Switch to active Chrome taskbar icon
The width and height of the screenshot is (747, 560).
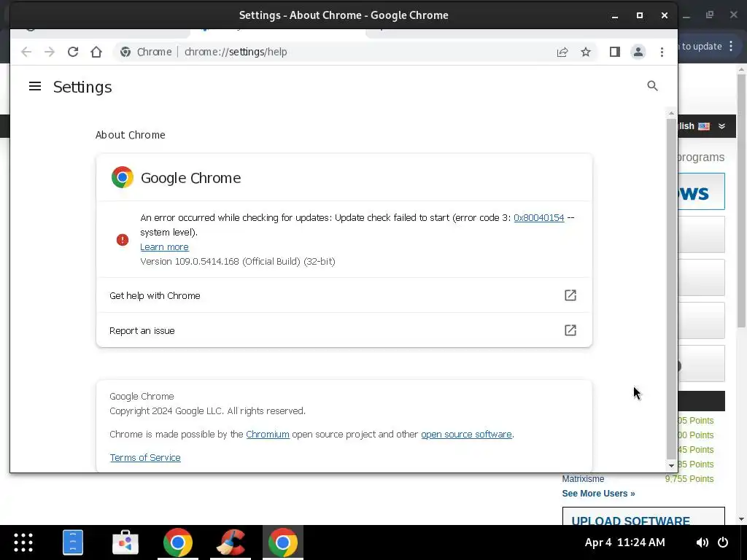283,542
